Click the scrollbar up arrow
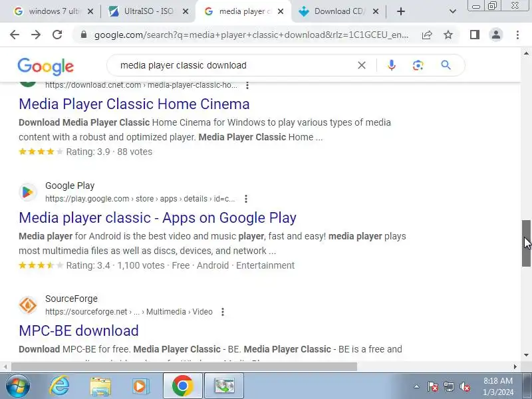This screenshot has width=532, height=399. [526, 53]
